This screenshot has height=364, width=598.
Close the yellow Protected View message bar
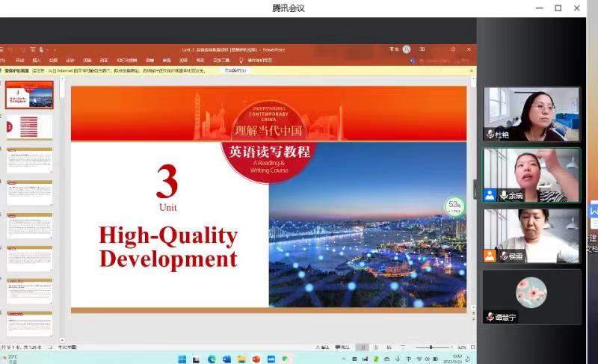472,70
